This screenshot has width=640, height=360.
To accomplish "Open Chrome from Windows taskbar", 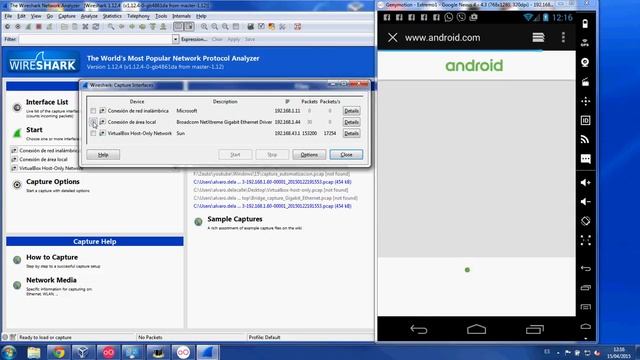I will coord(58,353).
